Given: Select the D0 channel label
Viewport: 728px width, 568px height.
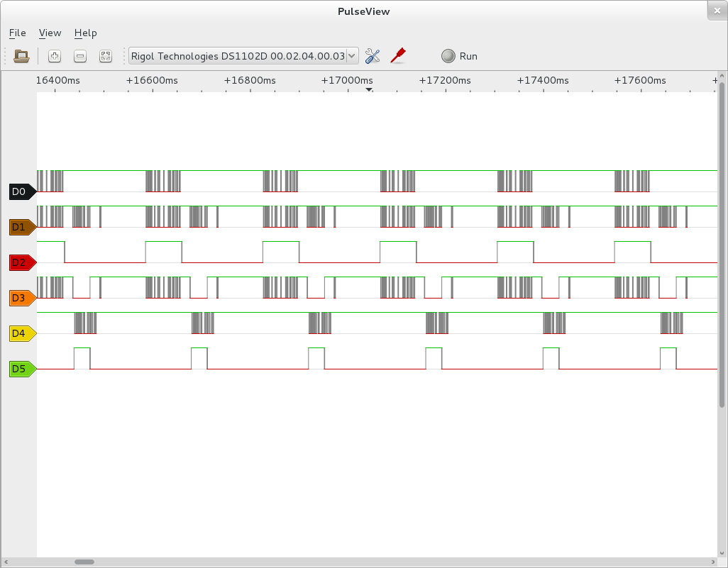Looking at the screenshot, I should point(22,191).
